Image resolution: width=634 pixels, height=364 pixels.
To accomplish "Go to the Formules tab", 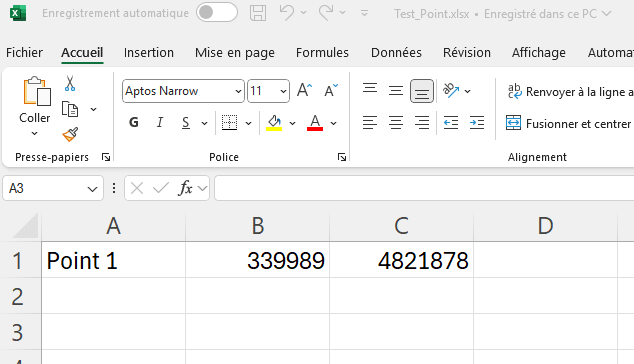I will click(322, 53).
